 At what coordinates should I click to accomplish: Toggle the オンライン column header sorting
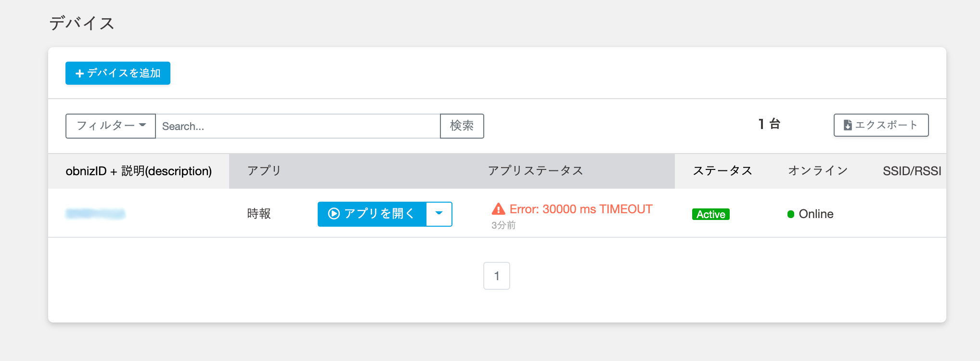tap(818, 170)
